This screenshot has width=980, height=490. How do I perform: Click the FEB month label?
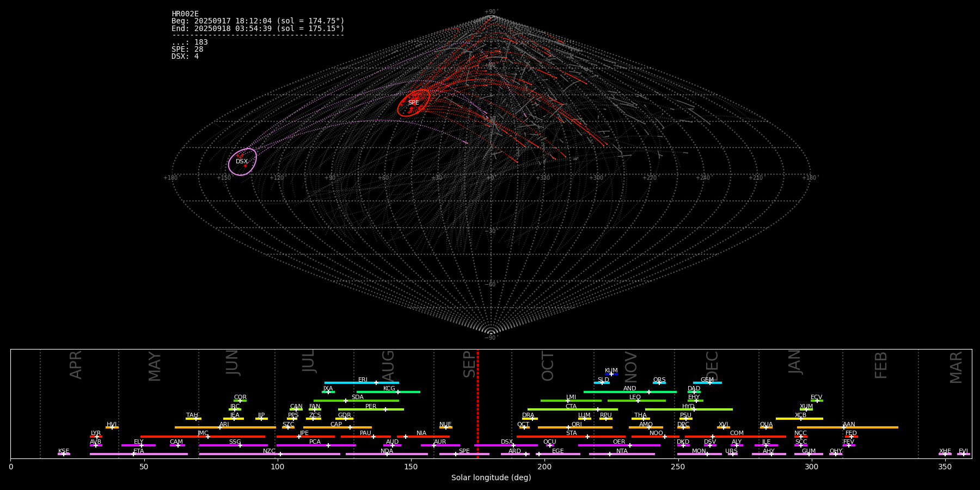tap(881, 365)
